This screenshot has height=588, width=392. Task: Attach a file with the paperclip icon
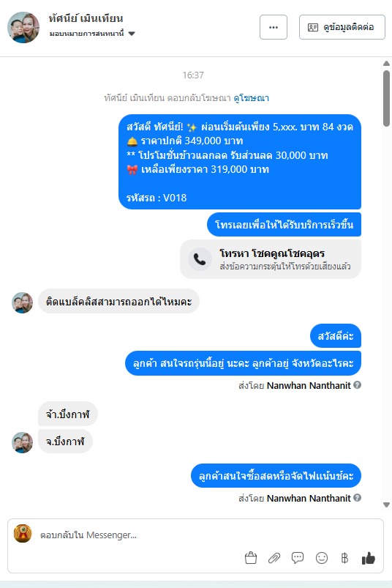click(274, 558)
